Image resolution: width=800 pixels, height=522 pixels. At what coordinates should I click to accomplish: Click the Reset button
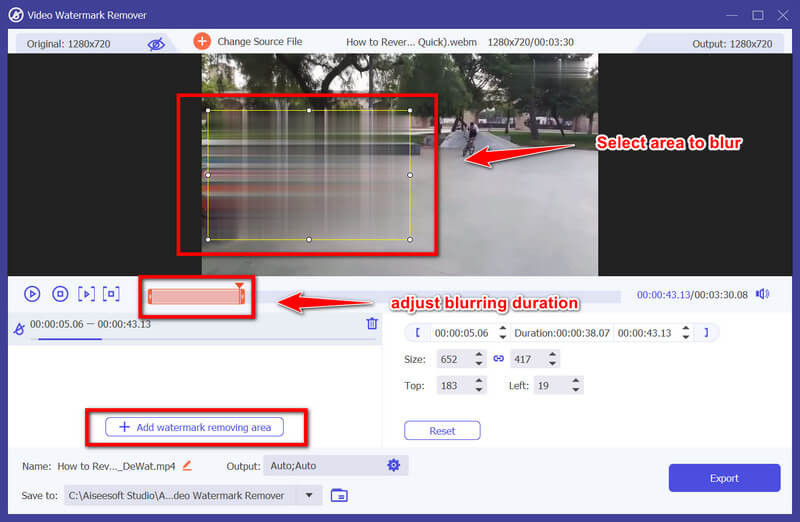[x=442, y=431]
